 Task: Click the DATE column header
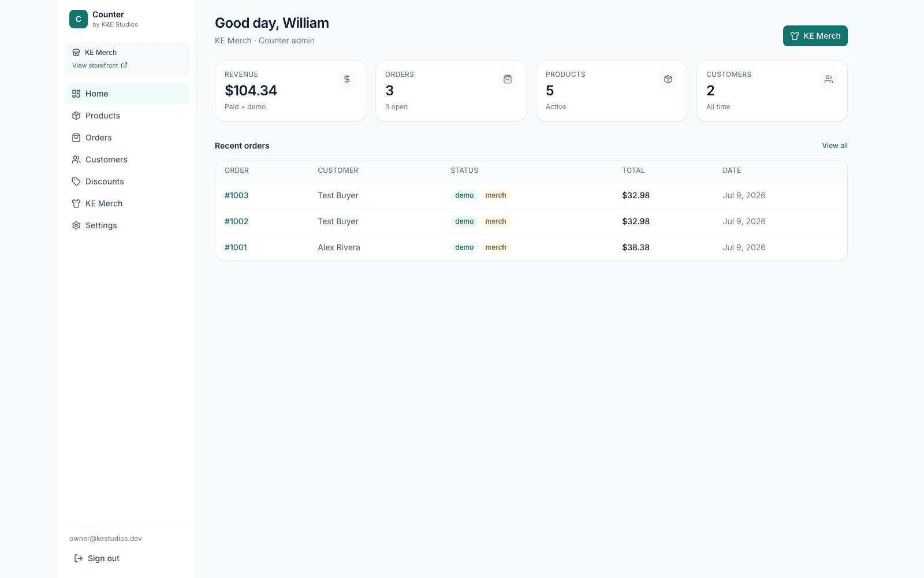pos(732,171)
